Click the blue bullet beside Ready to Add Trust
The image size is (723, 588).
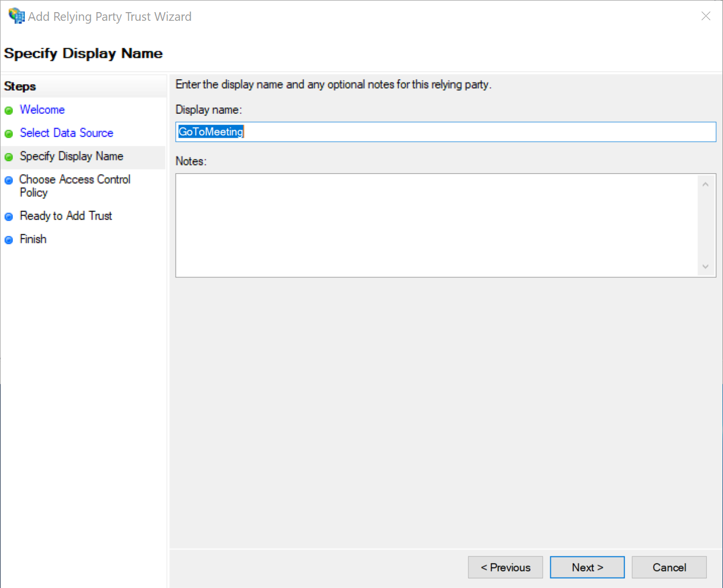click(x=9, y=217)
